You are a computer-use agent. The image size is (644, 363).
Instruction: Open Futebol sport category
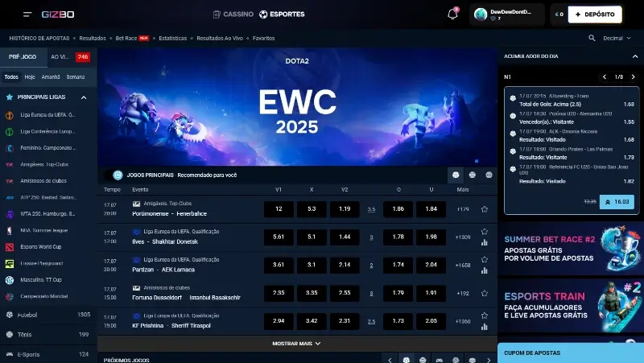pyautogui.click(x=48, y=315)
